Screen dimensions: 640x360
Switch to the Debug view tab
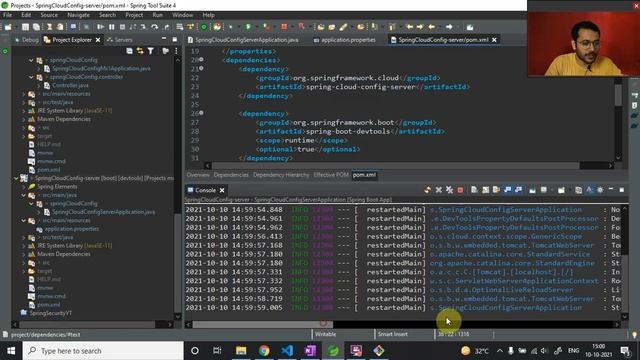[27, 40]
